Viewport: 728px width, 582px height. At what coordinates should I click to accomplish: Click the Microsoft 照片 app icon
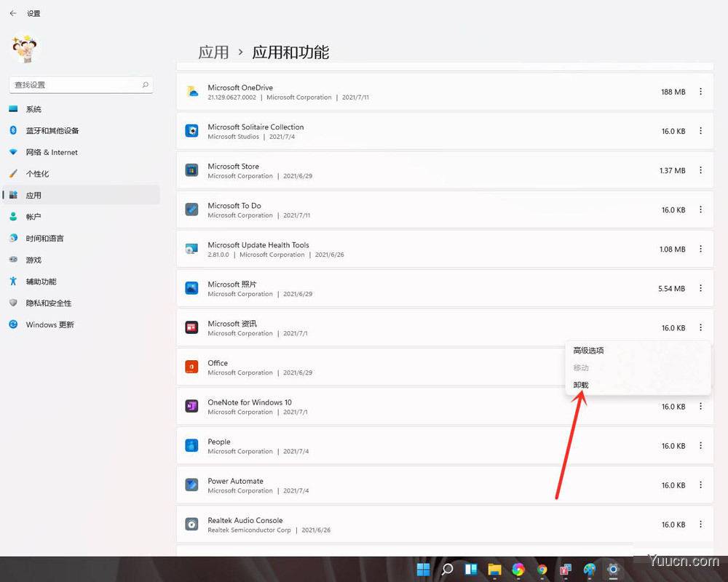191,288
